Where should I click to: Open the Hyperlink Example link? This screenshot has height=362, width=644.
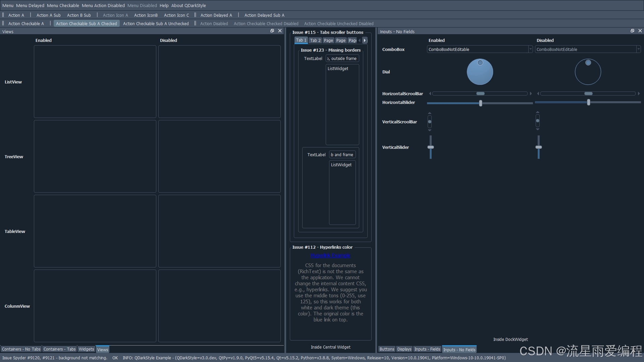click(330, 256)
